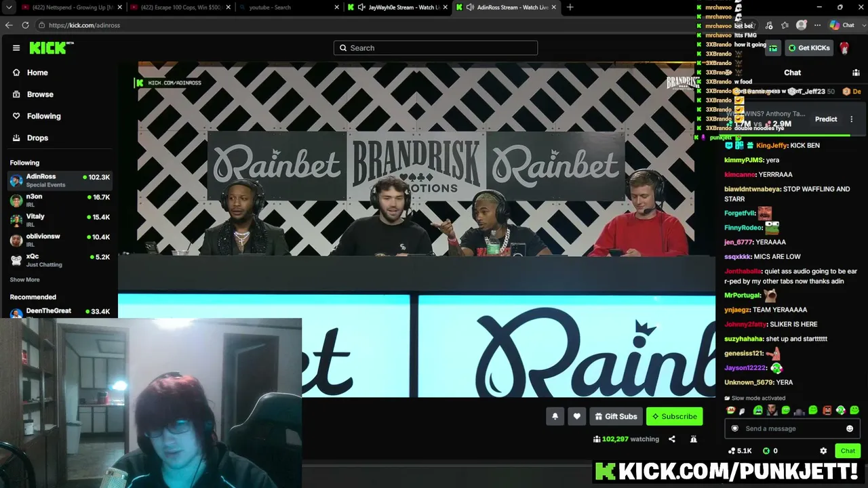Click the bearded face quick emote
This screenshot has width=868, height=488.
tap(772, 410)
